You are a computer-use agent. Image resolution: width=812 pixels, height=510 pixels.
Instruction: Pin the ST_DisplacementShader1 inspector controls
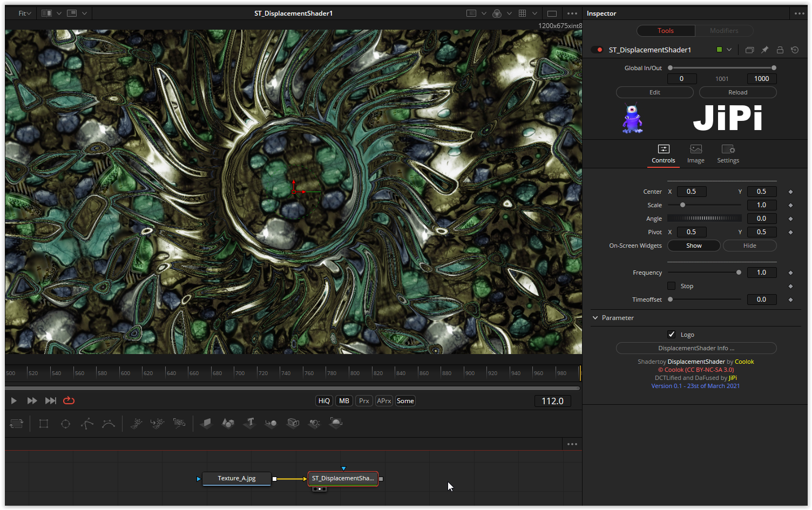click(x=764, y=50)
